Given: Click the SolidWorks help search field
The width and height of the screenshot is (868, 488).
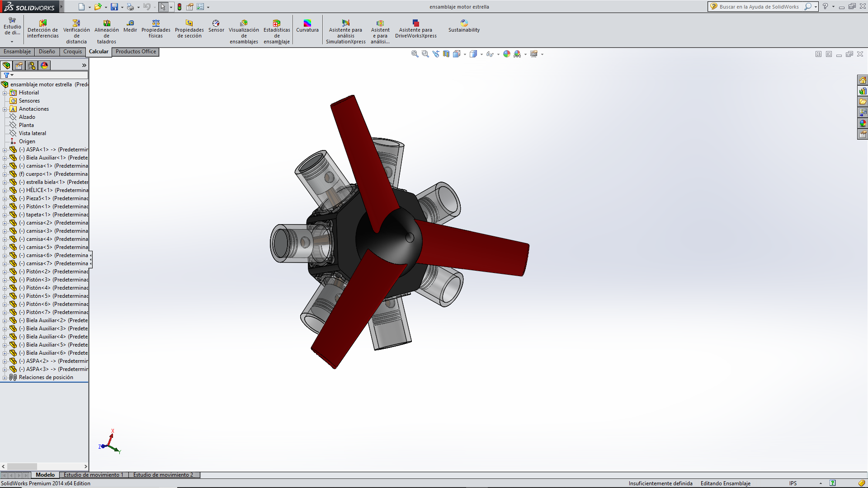Looking at the screenshot, I should coord(759,7).
